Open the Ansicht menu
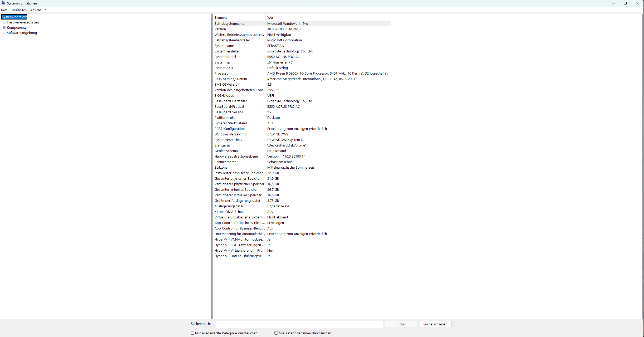The width and height of the screenshot is (644, 337). [36, 10]
